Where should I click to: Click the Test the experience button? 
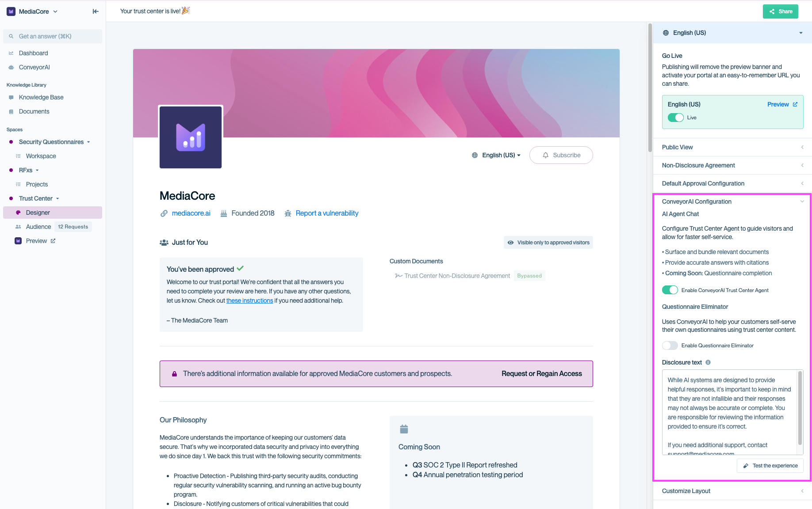(x=770, y=466)
